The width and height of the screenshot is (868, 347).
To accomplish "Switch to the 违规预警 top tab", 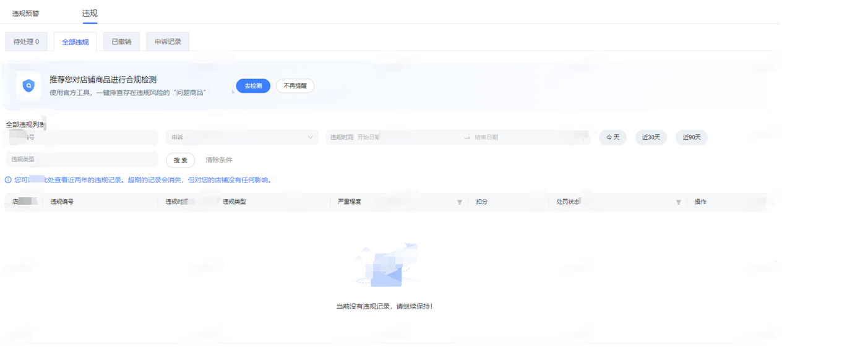I will (25, 14).
